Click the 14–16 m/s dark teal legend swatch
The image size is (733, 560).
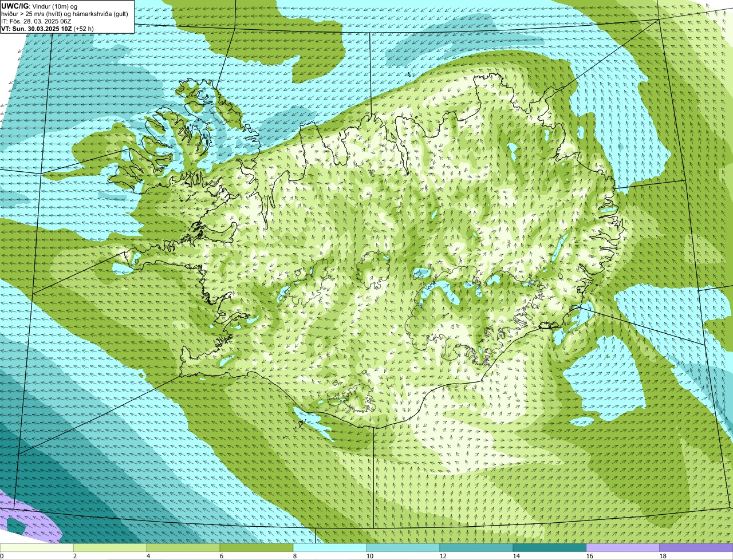[x=550, y=548]
